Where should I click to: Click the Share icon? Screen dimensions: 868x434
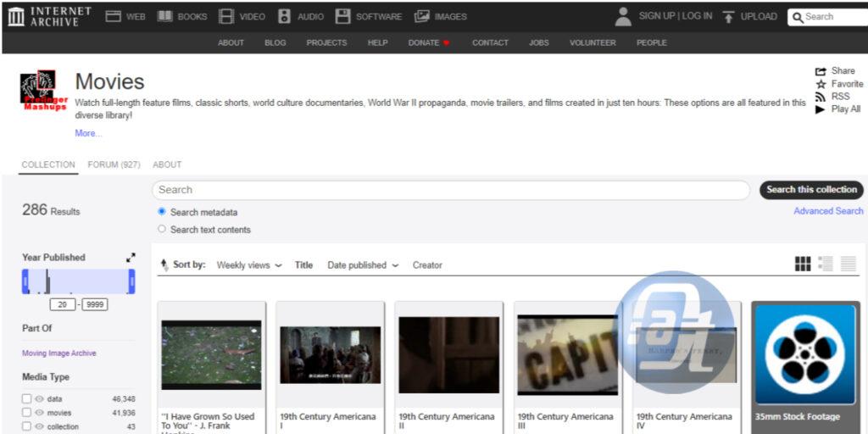(821, 71)
